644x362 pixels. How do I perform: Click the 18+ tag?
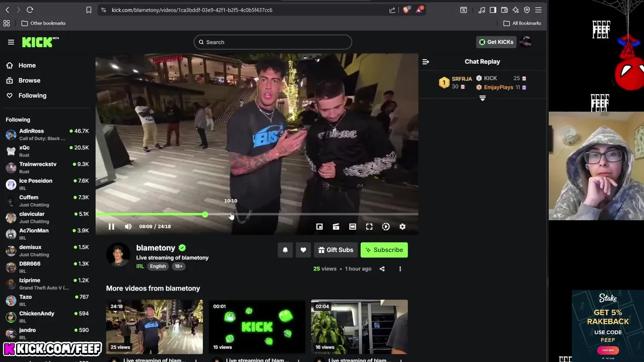tap(179, 266)
